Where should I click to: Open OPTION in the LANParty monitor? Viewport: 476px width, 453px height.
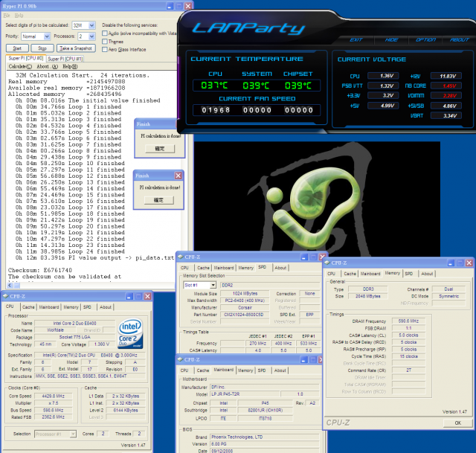coord(425,39)
